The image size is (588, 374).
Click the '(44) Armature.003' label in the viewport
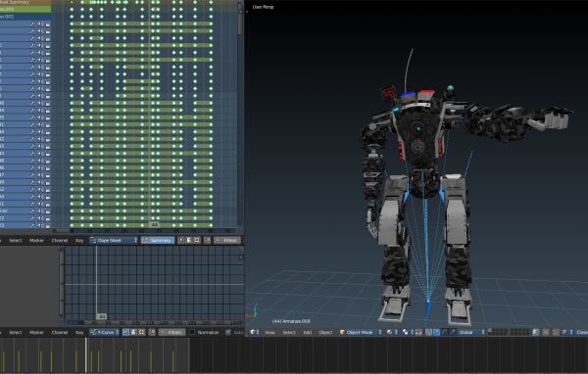tap(291, 321)
